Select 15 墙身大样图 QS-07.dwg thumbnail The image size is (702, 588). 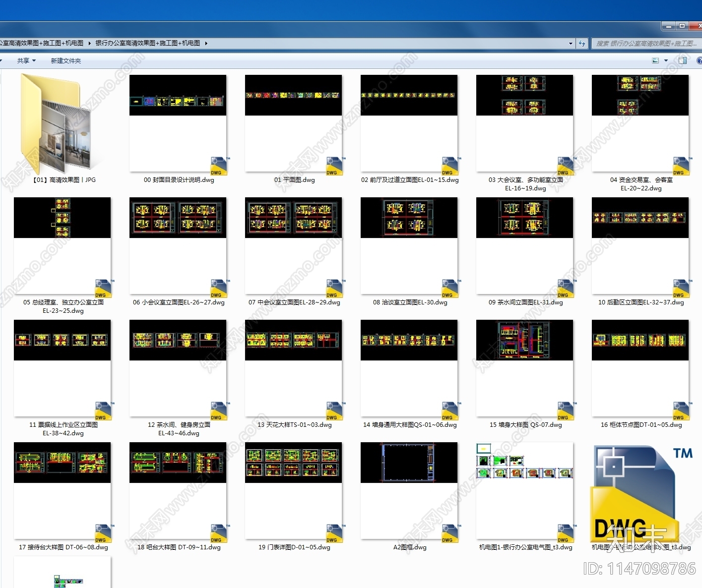[x=524, y=368]
